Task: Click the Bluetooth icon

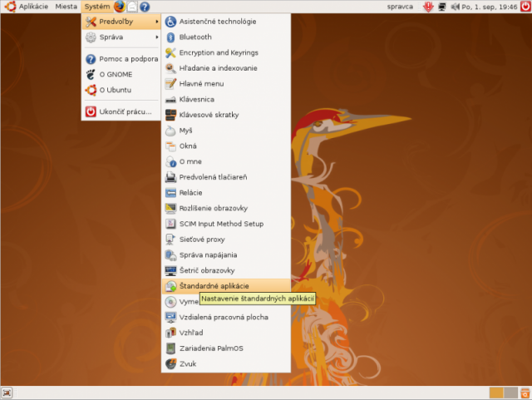Action: tap(170, 37)
